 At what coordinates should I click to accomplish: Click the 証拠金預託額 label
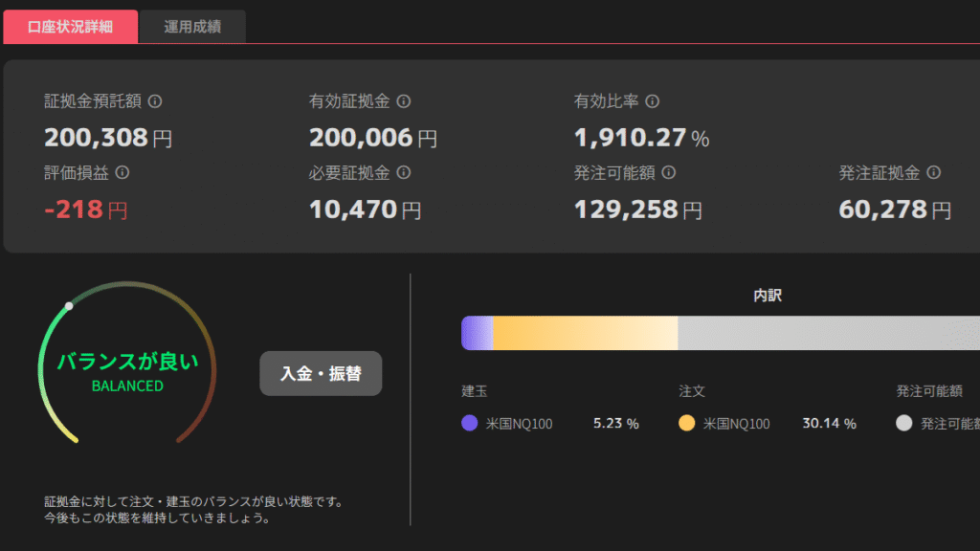[x=93, y=101]
